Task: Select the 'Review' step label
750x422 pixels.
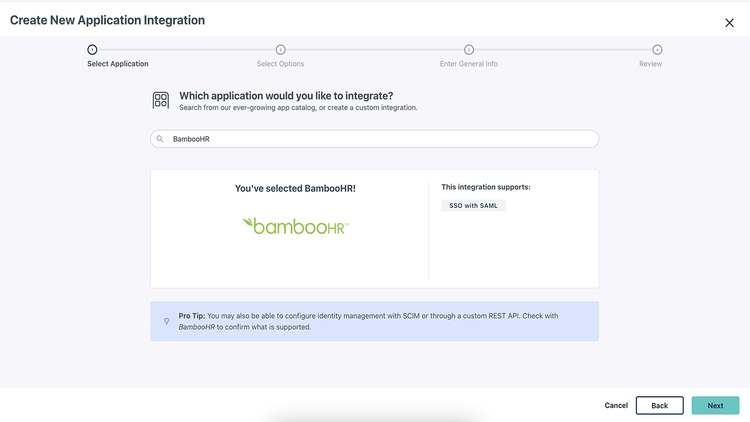Action: 651,64
